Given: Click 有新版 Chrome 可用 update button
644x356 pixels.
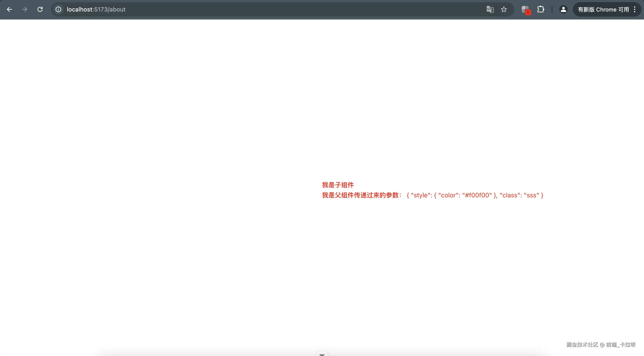Looking at the screenshot, I should point(603,10).
